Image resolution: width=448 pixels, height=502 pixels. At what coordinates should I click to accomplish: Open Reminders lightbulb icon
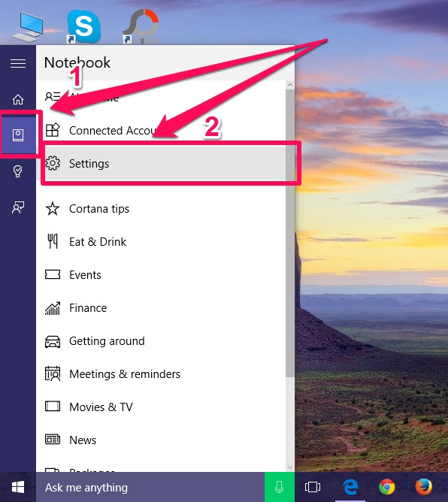(18, 171)
